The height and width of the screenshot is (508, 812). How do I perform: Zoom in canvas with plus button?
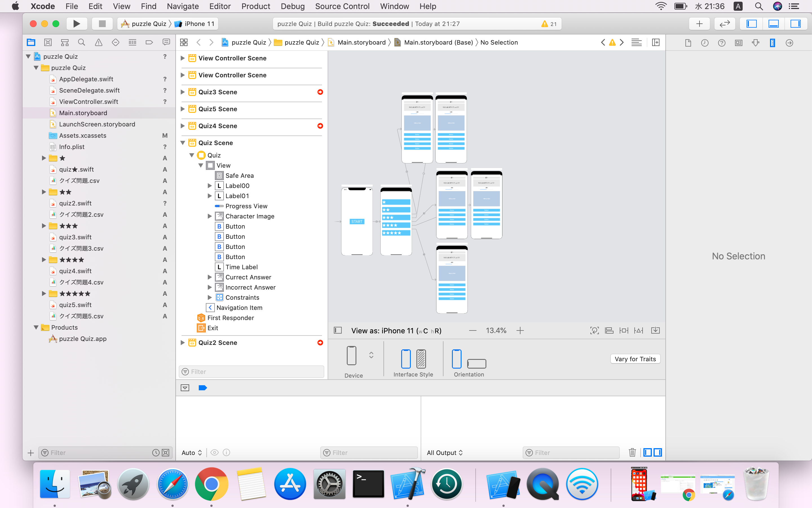tap(520, 330)
